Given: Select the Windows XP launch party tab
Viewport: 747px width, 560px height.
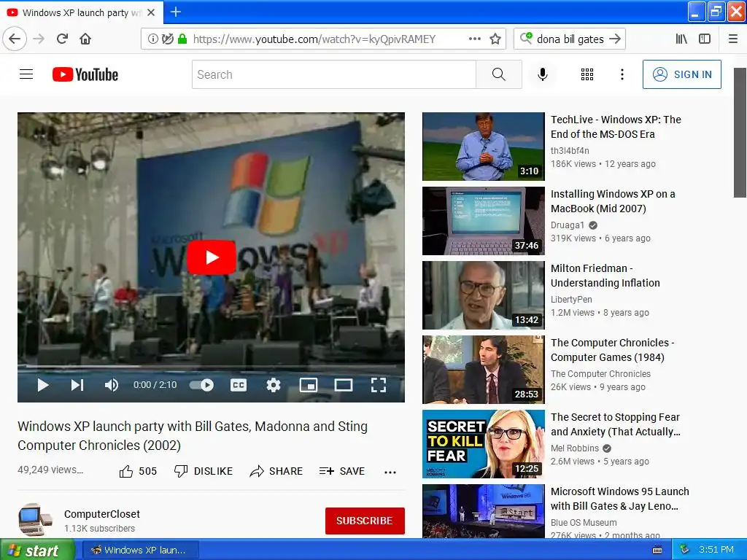Looking at the screenshot, I should (82, 12).
